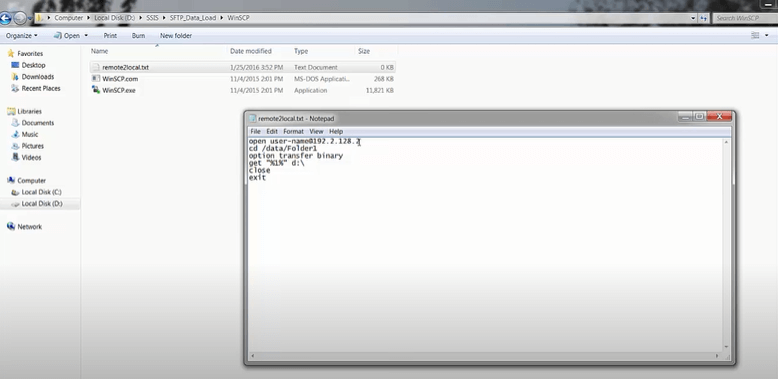Screen dimensions: 778x379
Task: Click the Network icon in the navigation pane
Action: click(x=11, y=227)
